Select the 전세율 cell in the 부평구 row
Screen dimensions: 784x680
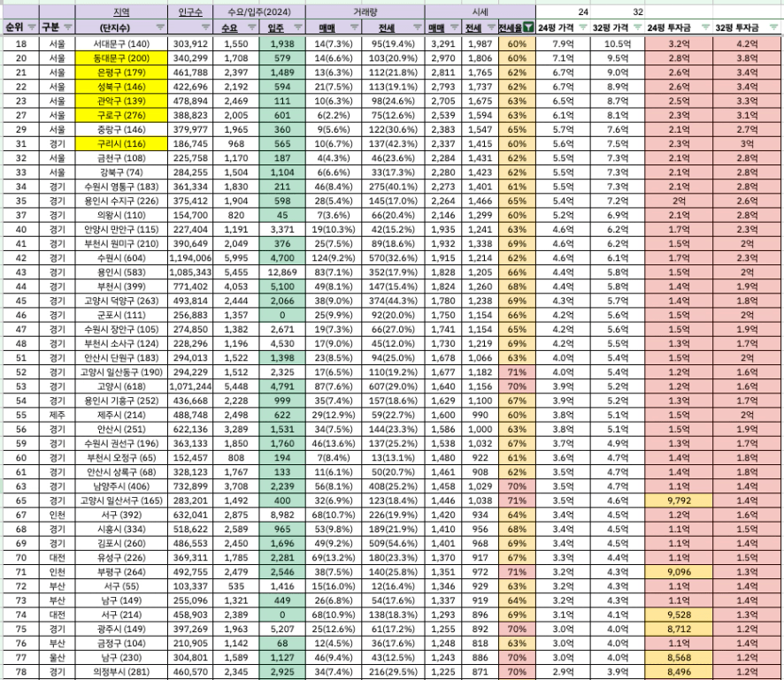pyautogui.click(x=517, y=572)
